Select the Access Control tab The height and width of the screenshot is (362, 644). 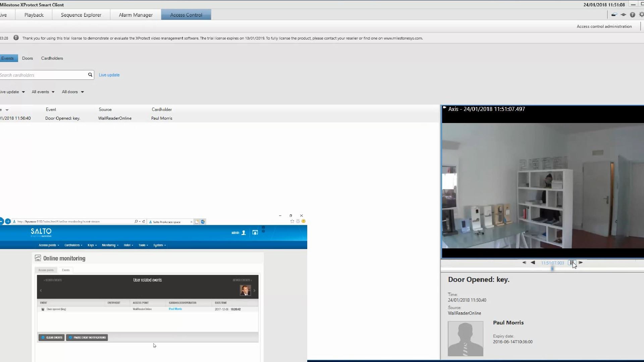pyautogui.click(x=186, y=15)
